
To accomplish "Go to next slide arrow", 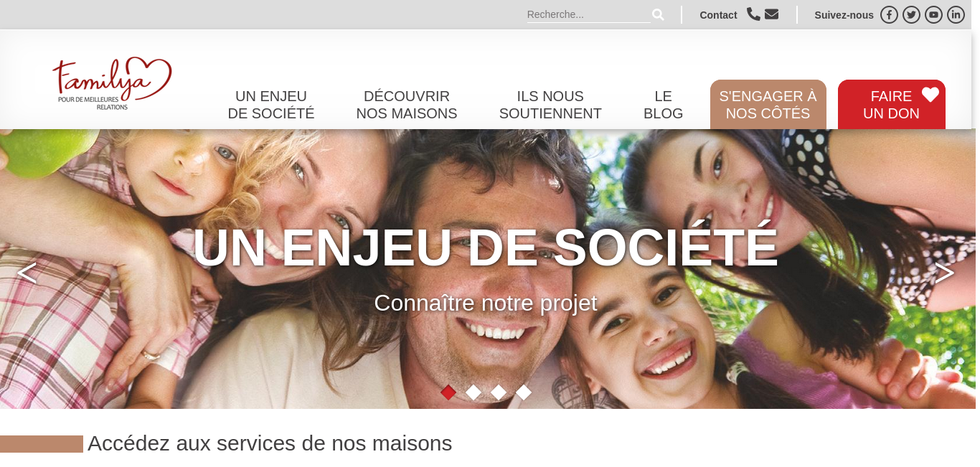I will click(945, 273).
